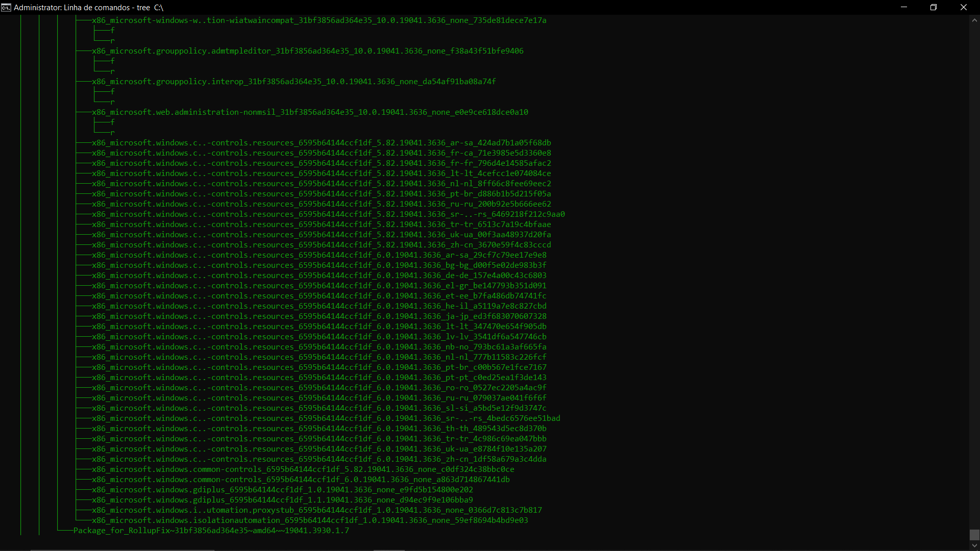
Task: Click the common-controls 5.82 none entry
Action: pos(303,469)
